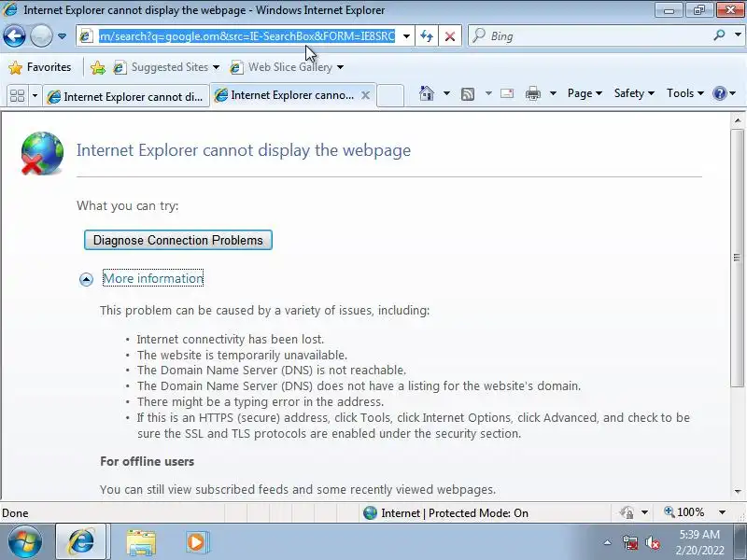Open the Page menu
Image resolution: width=747 pixels, height=560 pixels.
585,93
